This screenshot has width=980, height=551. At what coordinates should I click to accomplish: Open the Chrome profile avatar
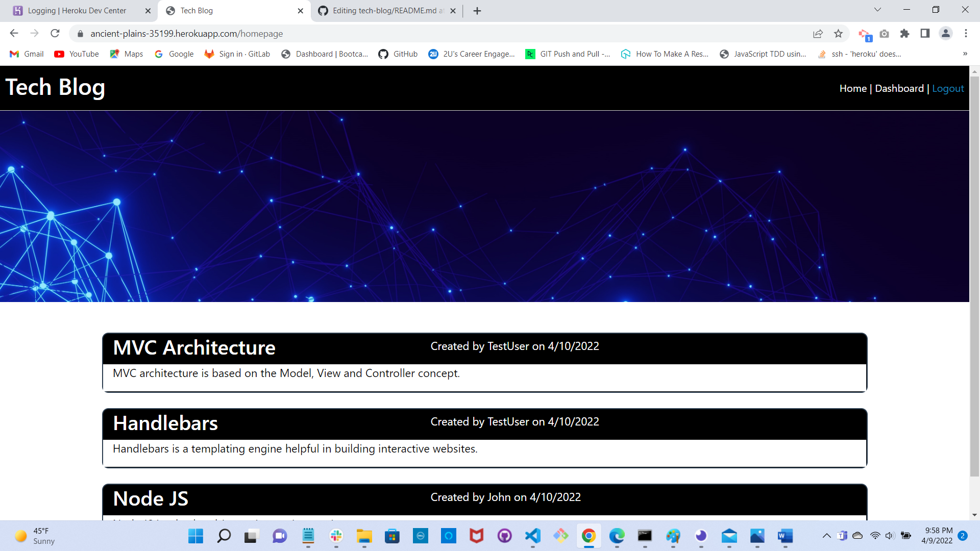[x=945, y=33]
